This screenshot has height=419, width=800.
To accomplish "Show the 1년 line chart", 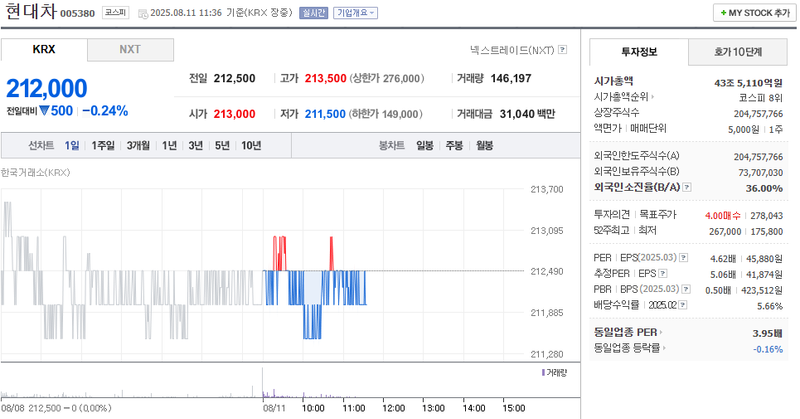I will coord(169,145).
